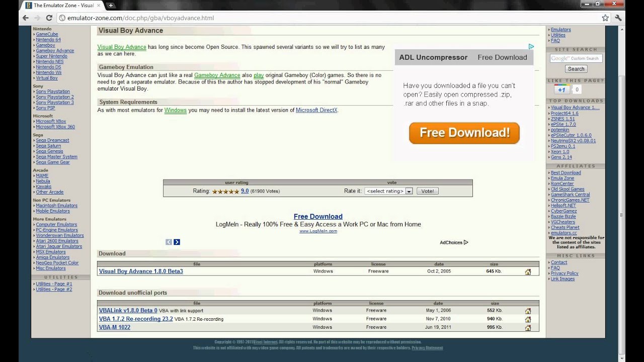The height and width of the screenshot is (362, 644).
Task: Open Gens 2.14 in Top Downloads
Action: pos(561,157)
